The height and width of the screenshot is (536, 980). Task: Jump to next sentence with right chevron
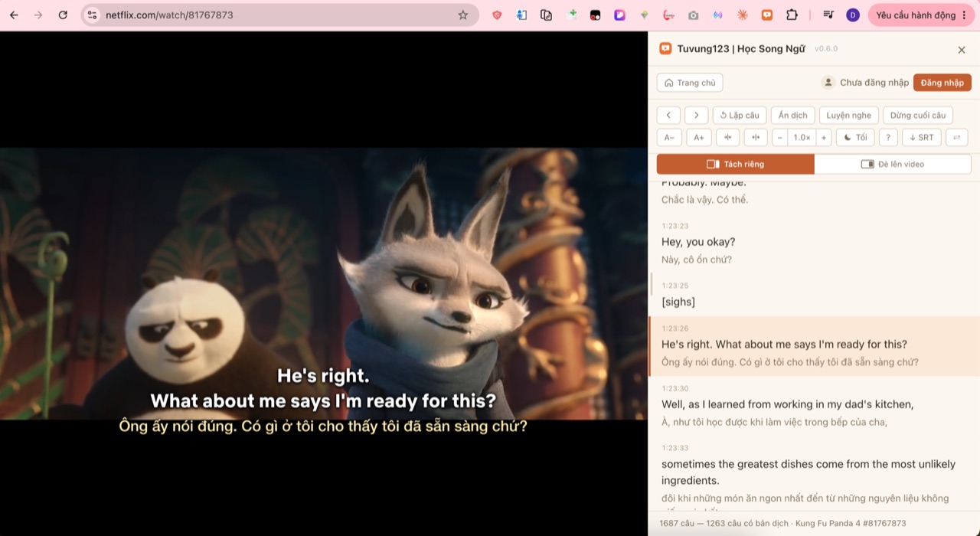[x=696, y=115]
